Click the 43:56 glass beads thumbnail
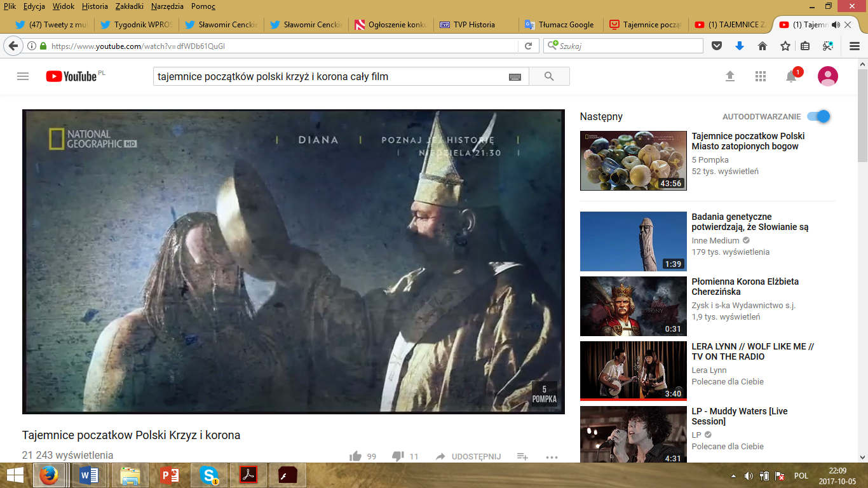Screen dimensions: 868x488 [634, 161]
